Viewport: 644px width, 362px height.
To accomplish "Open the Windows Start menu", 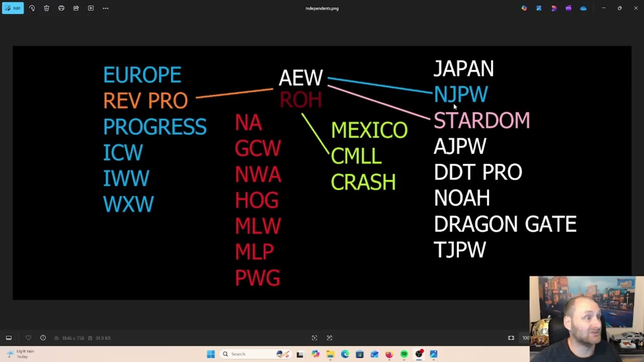I will [211, 354].
